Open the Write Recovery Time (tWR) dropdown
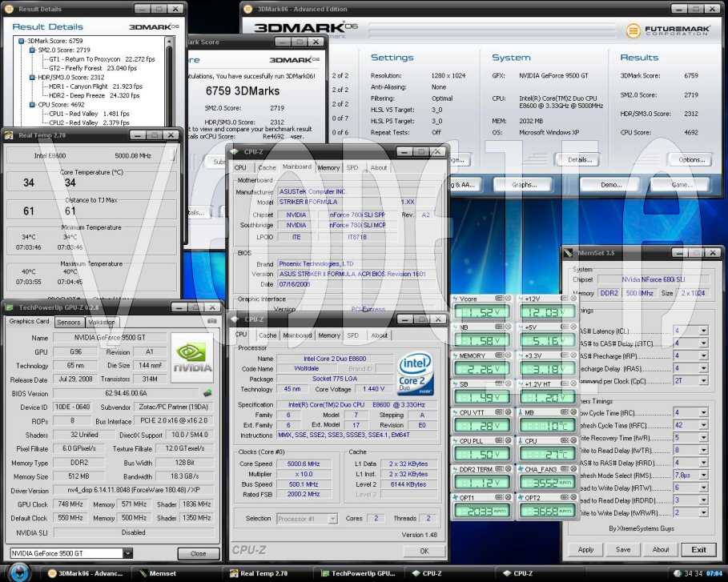 pos(704,438)
